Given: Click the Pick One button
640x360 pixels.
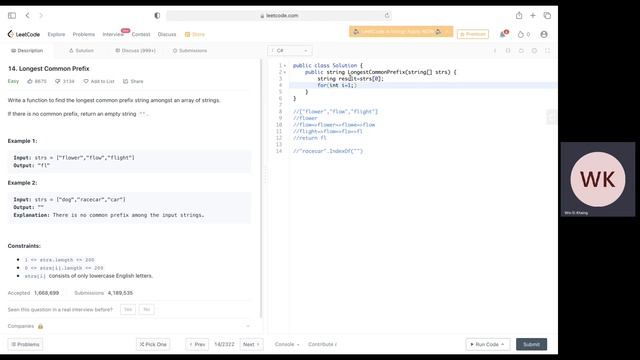Looking at the screenshot, I should (x=153, y=344).
